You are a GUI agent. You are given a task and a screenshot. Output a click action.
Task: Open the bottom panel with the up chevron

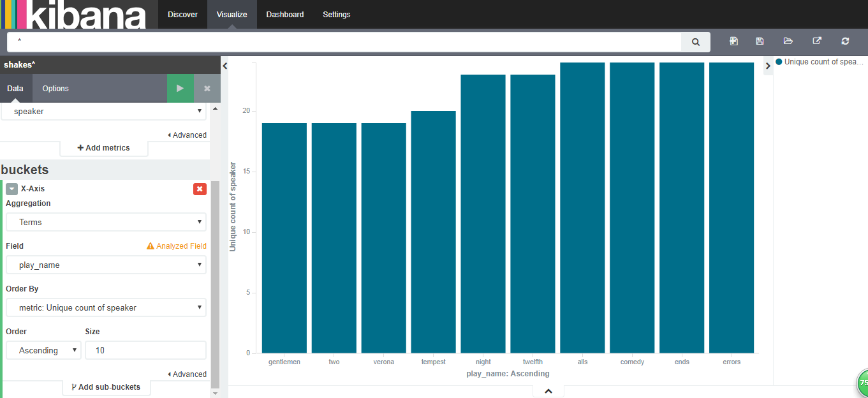548,392
